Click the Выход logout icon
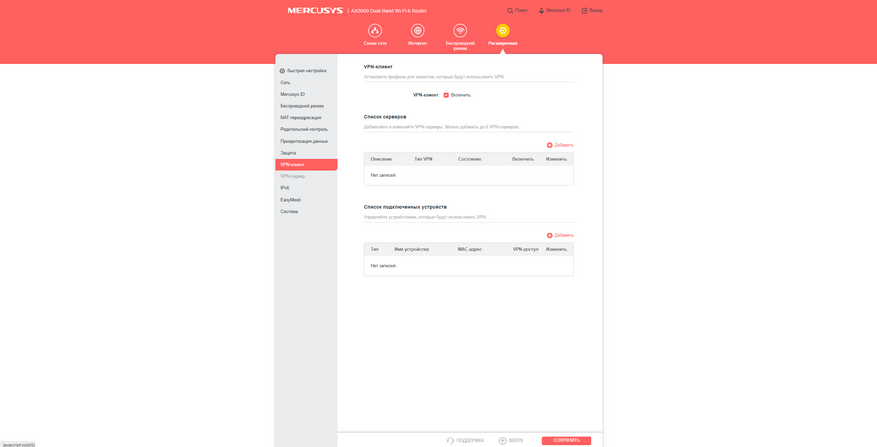Image resolution: width=877 pixels, height=447 pixels. [x=584, y=11]
